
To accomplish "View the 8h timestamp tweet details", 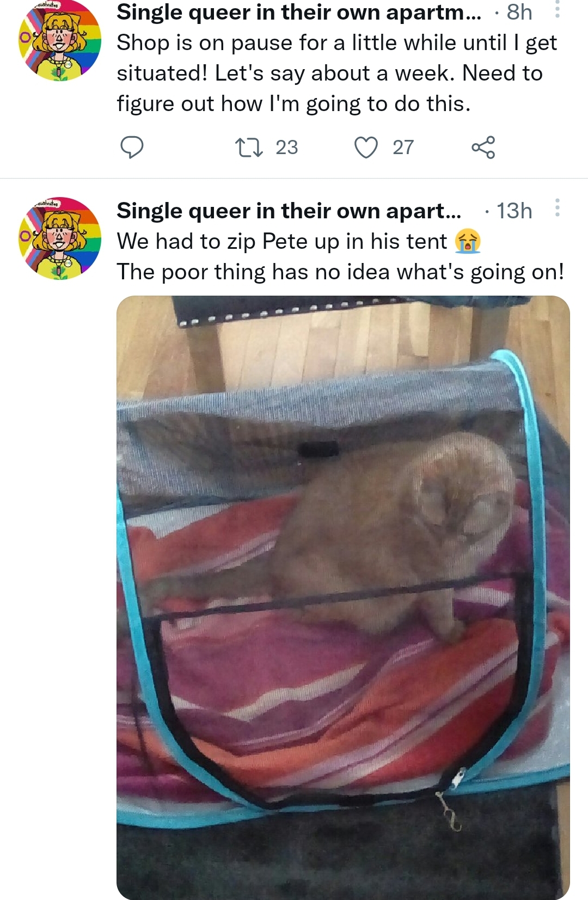I will 519,12.
